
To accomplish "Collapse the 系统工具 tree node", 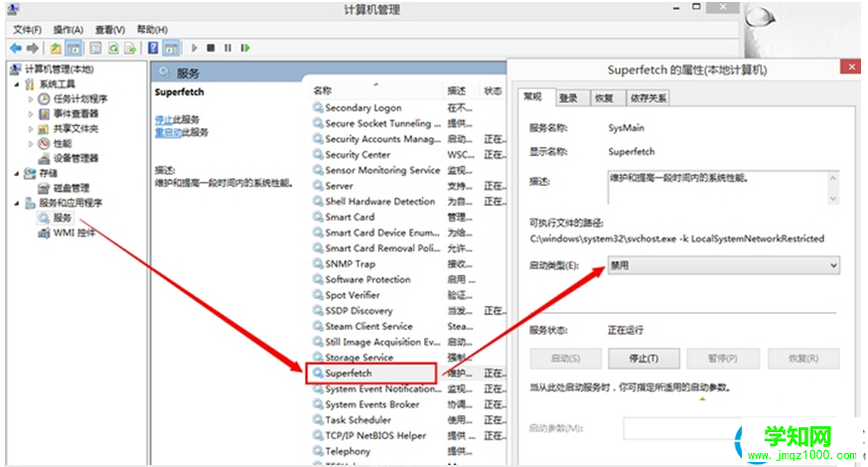I will pyautogui.click(x=17, y=84).
